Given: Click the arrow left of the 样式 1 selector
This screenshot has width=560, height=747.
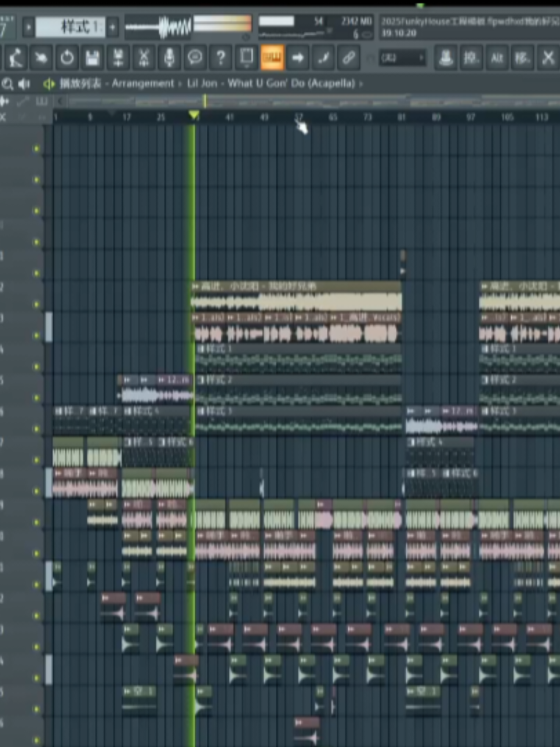Looking at the screenshot, I should point(28,27).
